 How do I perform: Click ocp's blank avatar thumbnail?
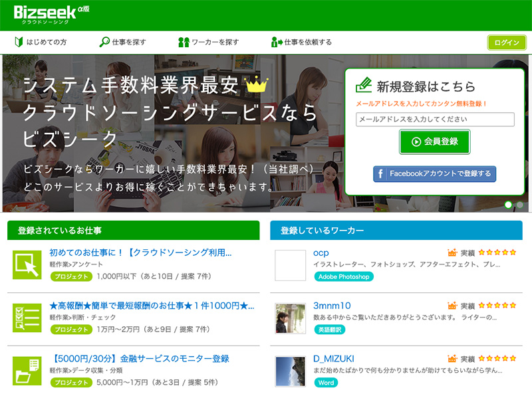[x=291, y=266]
